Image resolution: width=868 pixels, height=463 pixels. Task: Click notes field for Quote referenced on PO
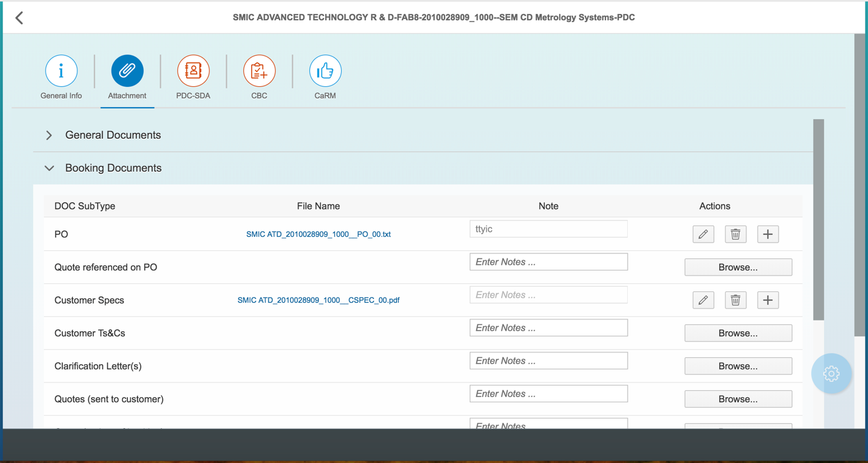pos(548,262)
